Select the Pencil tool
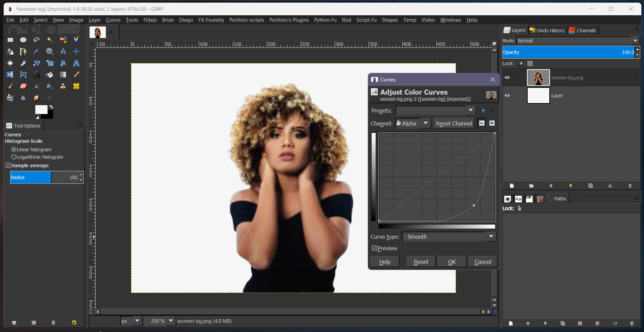Image resolution: width=644 pixels, height=332 pixels. [x=76, y=75]
